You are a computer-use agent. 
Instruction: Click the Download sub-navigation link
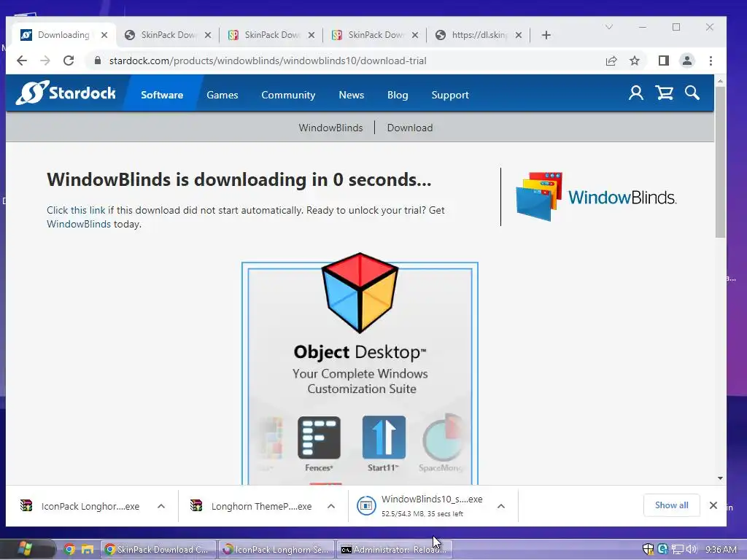[x=410, y=128]
